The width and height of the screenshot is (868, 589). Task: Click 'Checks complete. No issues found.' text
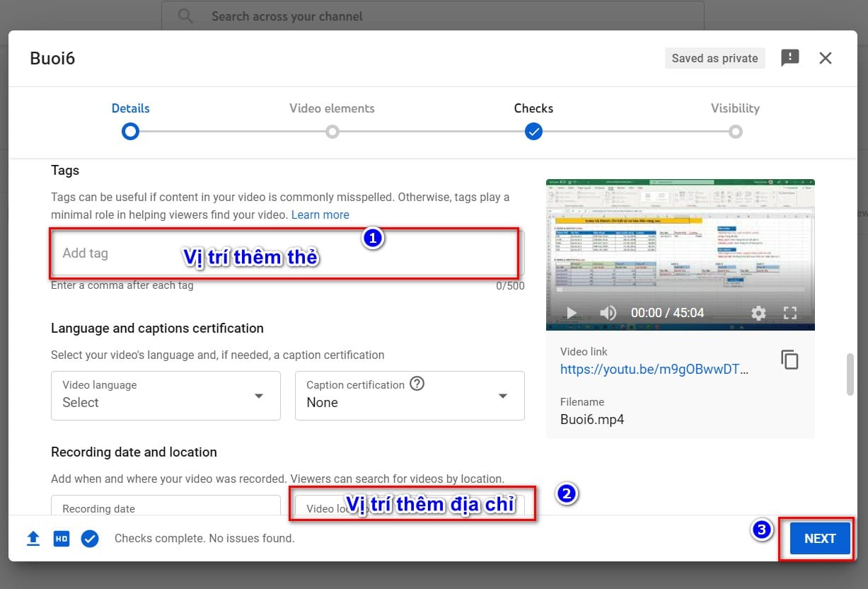204,539
